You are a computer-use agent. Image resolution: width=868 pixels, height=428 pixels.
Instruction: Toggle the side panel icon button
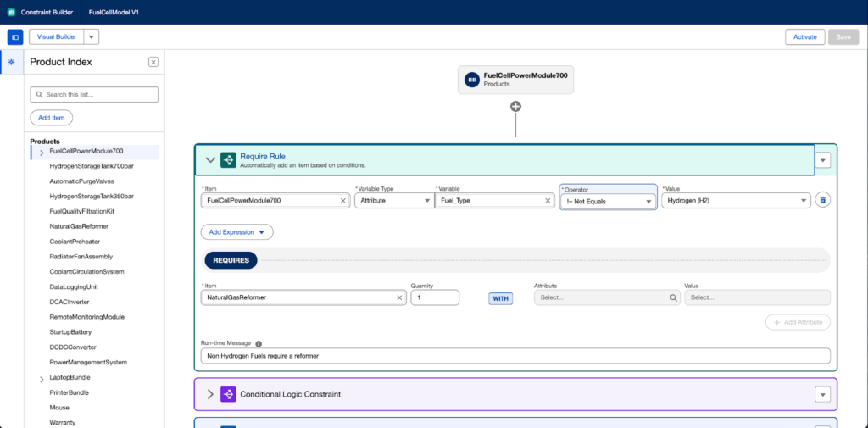click(x=15, y=37)
